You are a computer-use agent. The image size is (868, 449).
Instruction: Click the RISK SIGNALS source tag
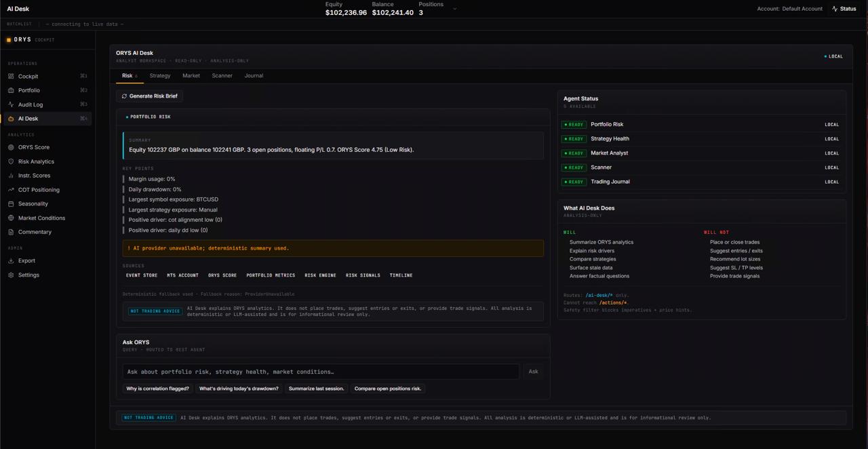tap(363, 275)
